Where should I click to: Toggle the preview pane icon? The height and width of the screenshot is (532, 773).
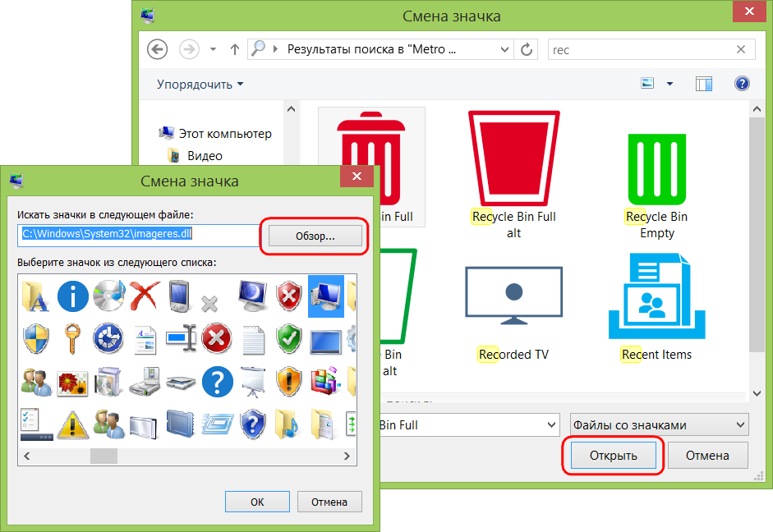pos(703,84)
